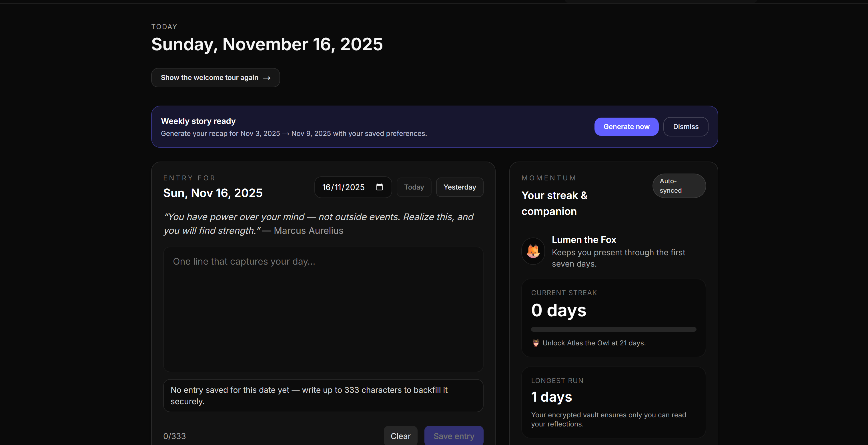Dismiss the weekly story banner
This screenshot has height=445, width=868.
[x=686, y=126]
